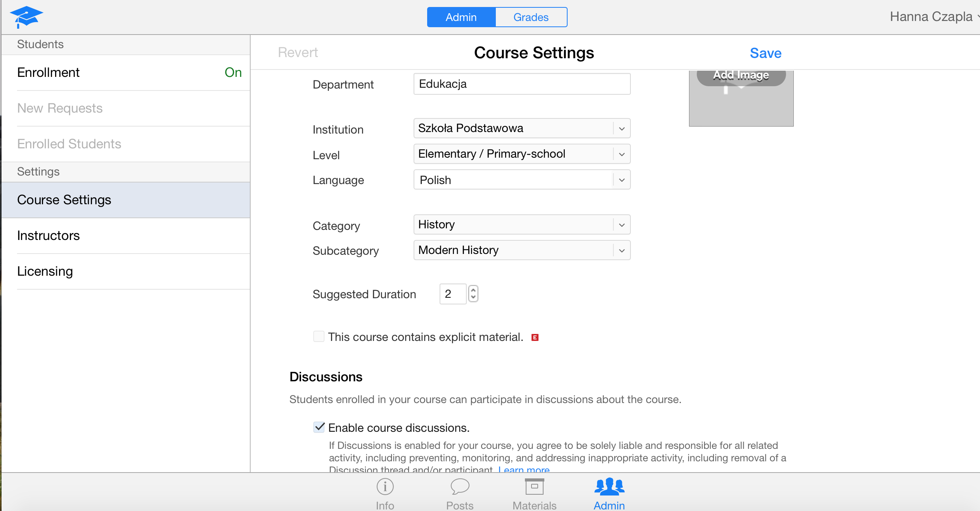Screen dimensions: 980x511
Task: Switch to the Grades tab
Action: click(531, 17)
